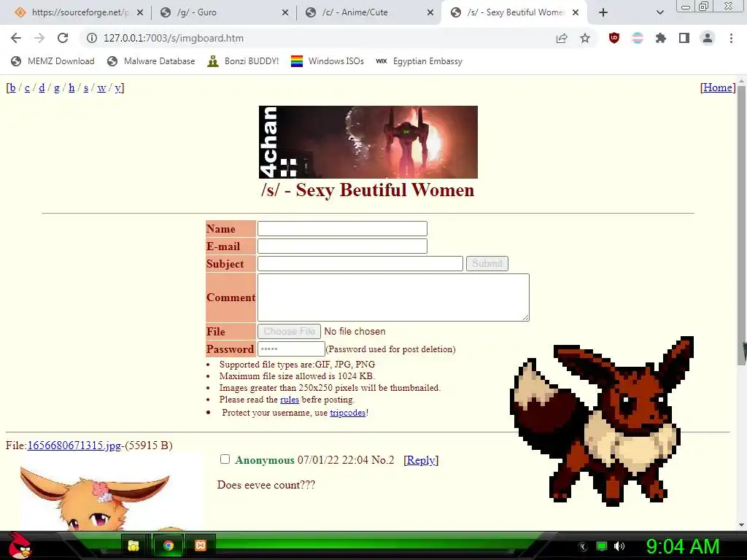The image size is (747, 560).
Task: Go to the /w/ board link
Action: (x=101, y=87)
